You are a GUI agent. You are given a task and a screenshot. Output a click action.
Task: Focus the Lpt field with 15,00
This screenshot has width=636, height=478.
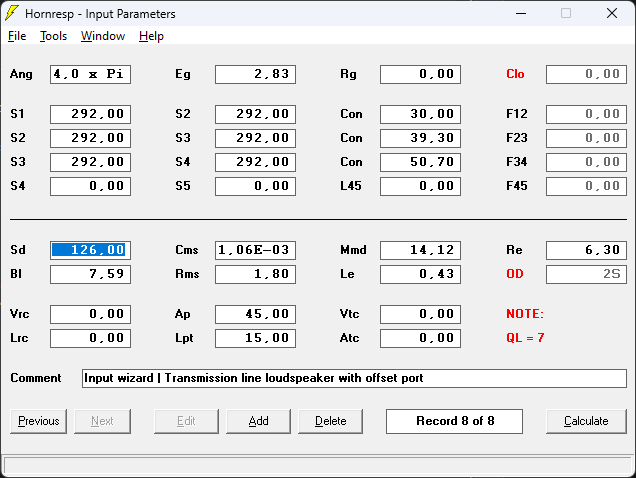[256, 338]
